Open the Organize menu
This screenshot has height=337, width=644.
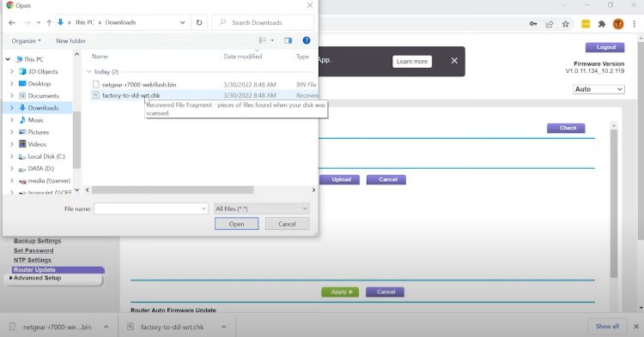(27, 41)
